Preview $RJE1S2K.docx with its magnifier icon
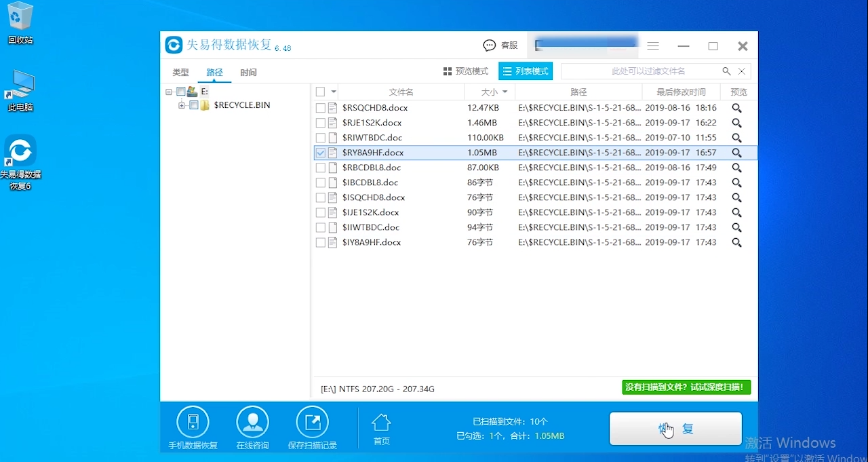This screenshot has height=462, width=868. 736,123
